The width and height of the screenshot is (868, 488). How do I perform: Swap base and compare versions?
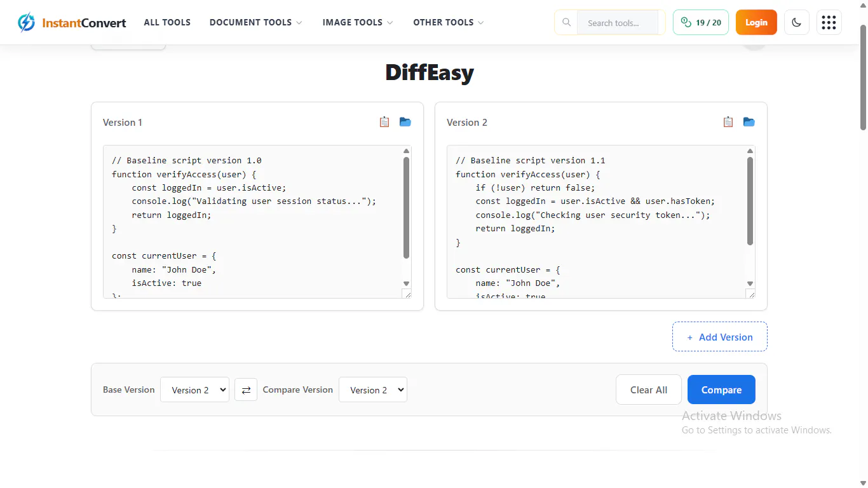[246, 390]
